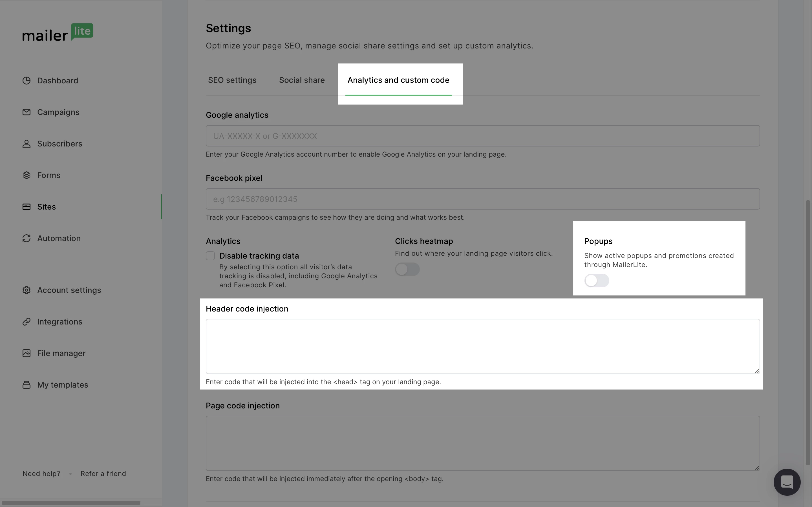Click the Integrations link icon
The height and width of the screenshot is (507, 812).
tap(27, 322)
